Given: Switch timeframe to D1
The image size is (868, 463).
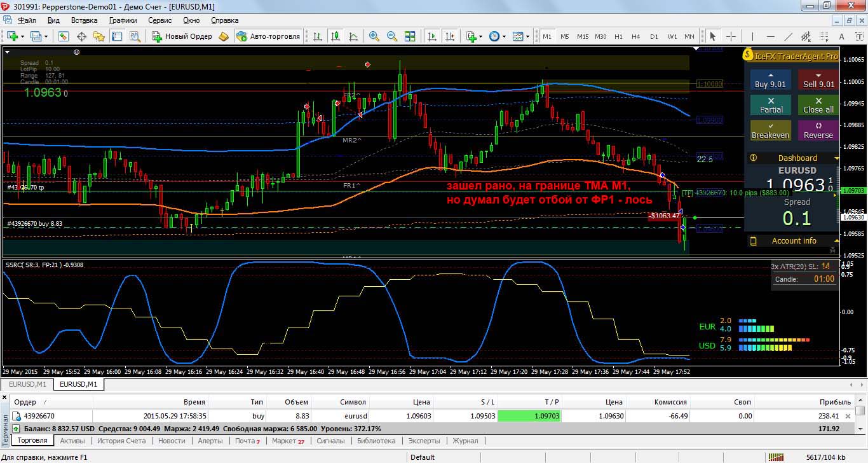Looking at the screenshot, I should point(654,36).
